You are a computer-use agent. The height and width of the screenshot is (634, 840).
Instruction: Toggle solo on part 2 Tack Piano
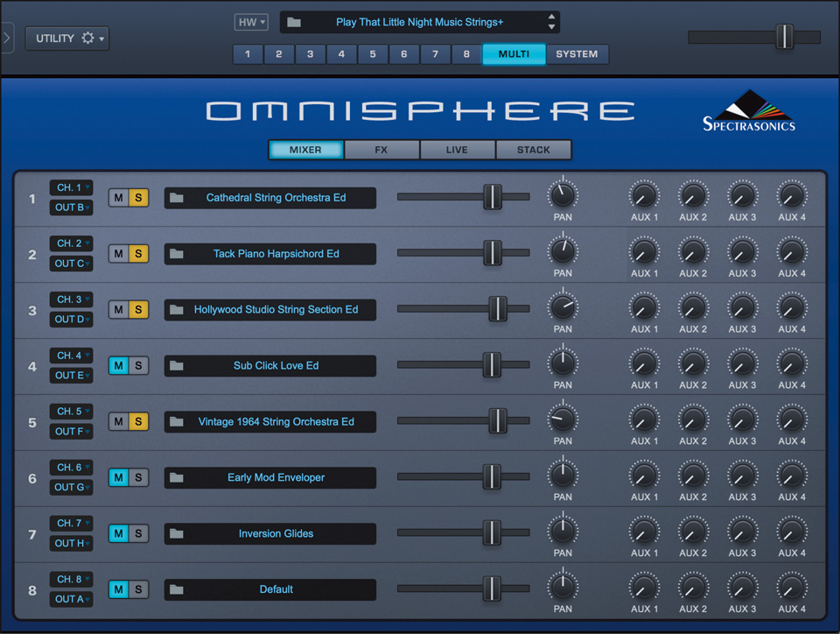coord(138,253)
